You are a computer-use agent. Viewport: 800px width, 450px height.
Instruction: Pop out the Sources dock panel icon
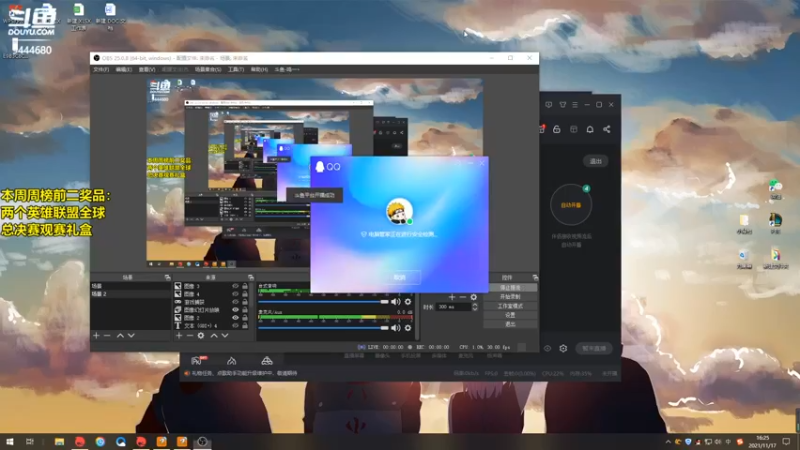251,278
